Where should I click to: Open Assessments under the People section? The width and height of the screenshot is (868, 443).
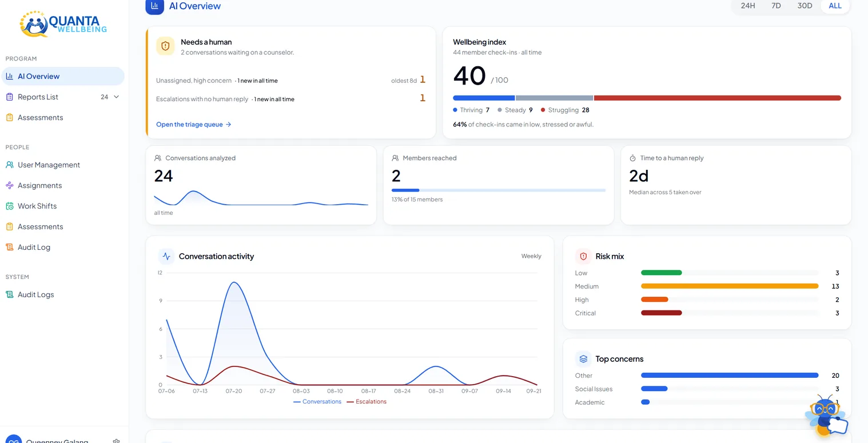(63, 227)
